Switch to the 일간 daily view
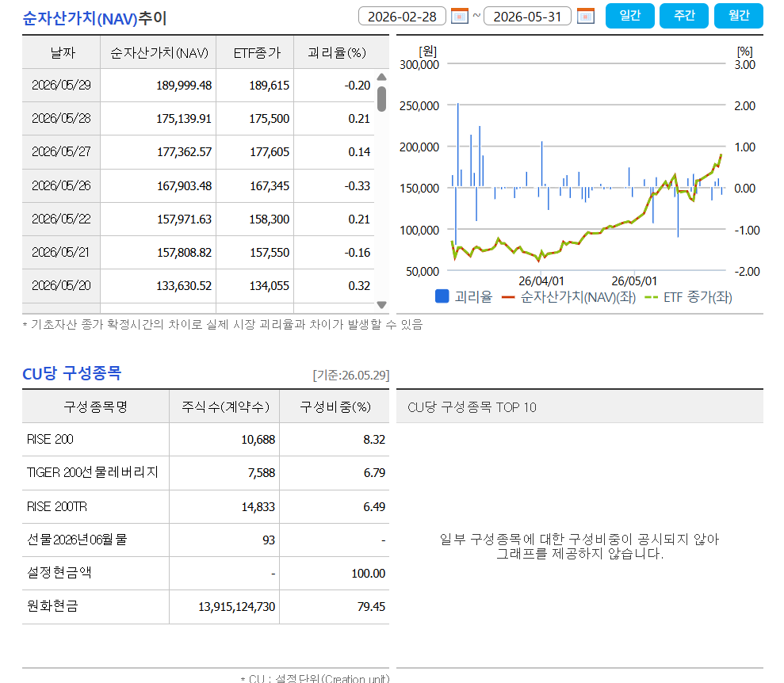 tap(630, 16)
